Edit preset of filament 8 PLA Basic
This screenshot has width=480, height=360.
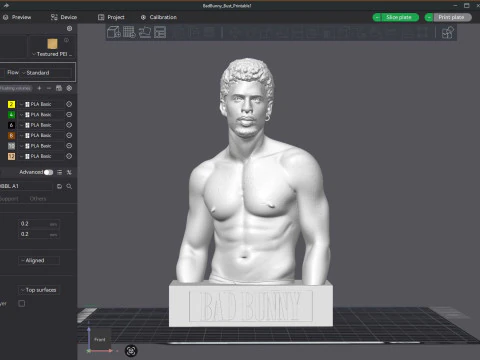pyautogui.click(x=69, y=135)
